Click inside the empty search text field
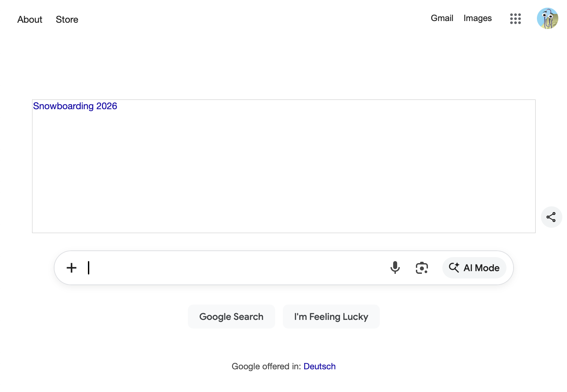This screenshot has height=392, width=567. point(234,268)
